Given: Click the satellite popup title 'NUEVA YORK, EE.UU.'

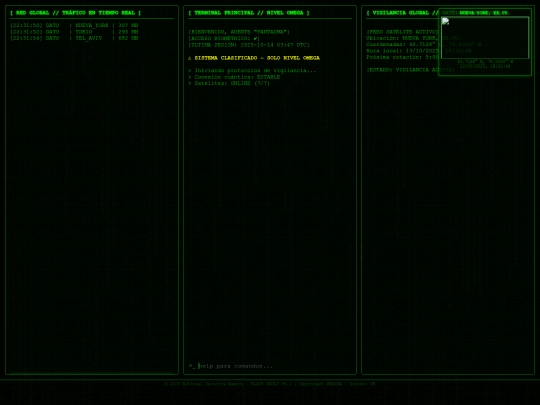Looking at the screenshot, I should [x=484, y=13].
